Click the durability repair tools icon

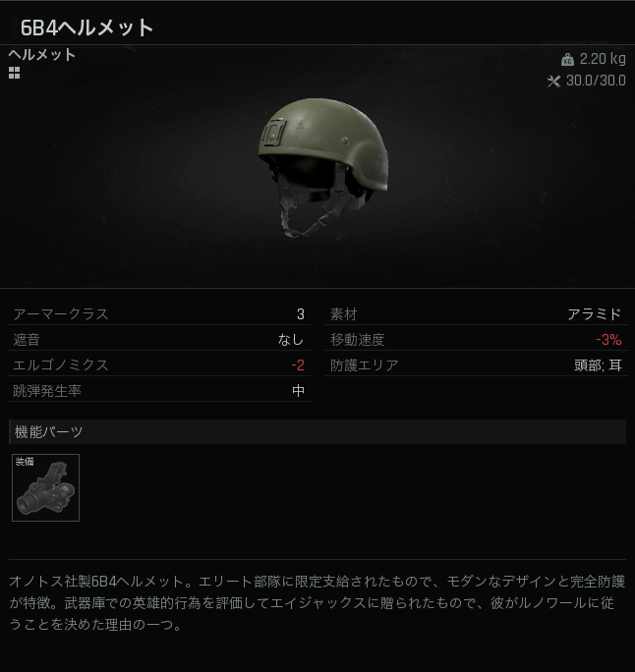(x=553, y=81)
